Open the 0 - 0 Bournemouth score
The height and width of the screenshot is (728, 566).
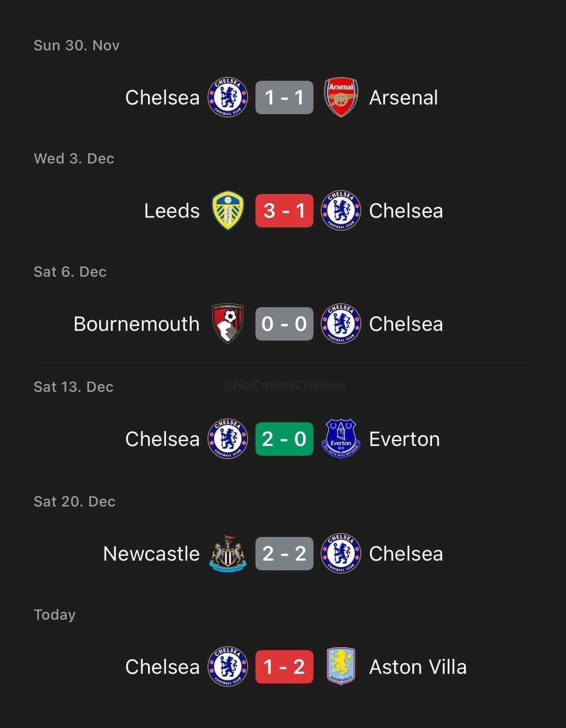(x=284, y=324)
